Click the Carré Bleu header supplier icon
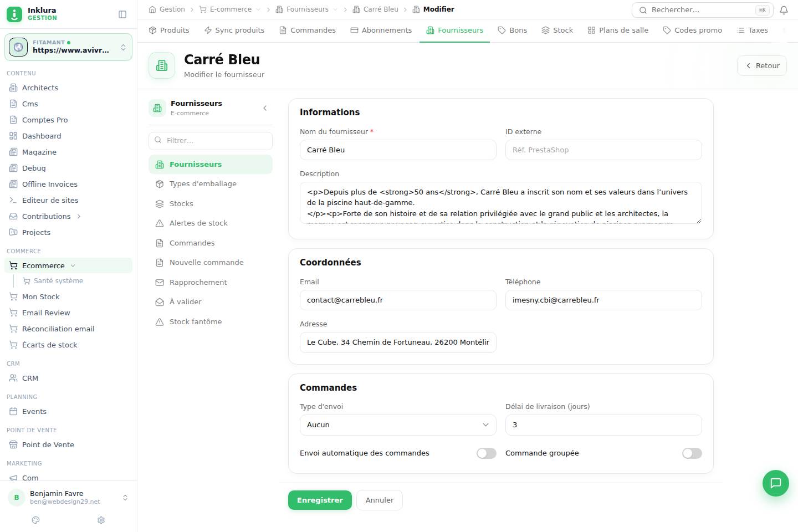The image size is (798, 532). 162,65
